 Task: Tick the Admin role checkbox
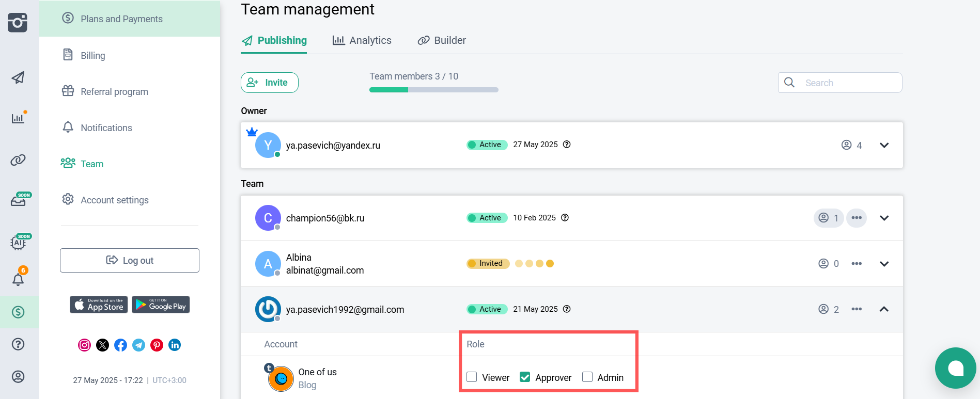click(x=587, y=377)
